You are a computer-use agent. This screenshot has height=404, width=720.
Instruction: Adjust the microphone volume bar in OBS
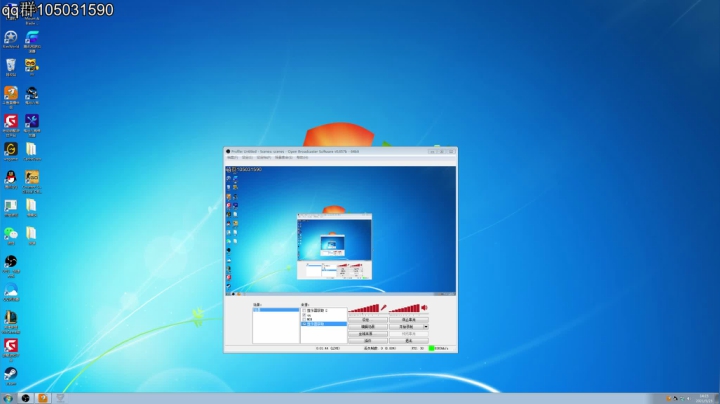(x=364, y=308)
